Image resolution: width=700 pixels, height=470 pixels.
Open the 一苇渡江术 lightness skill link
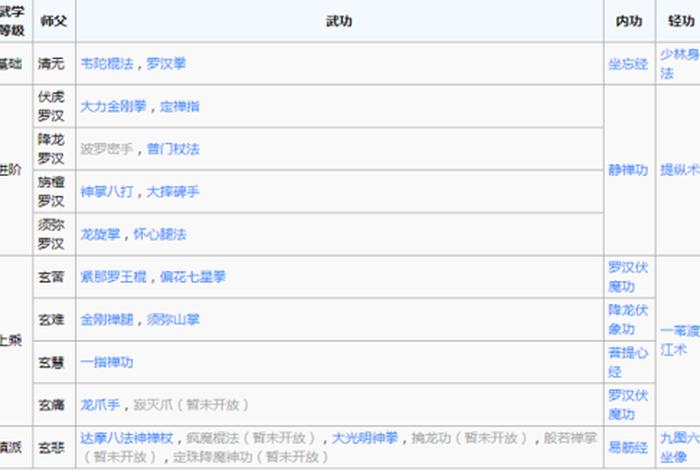679,340
